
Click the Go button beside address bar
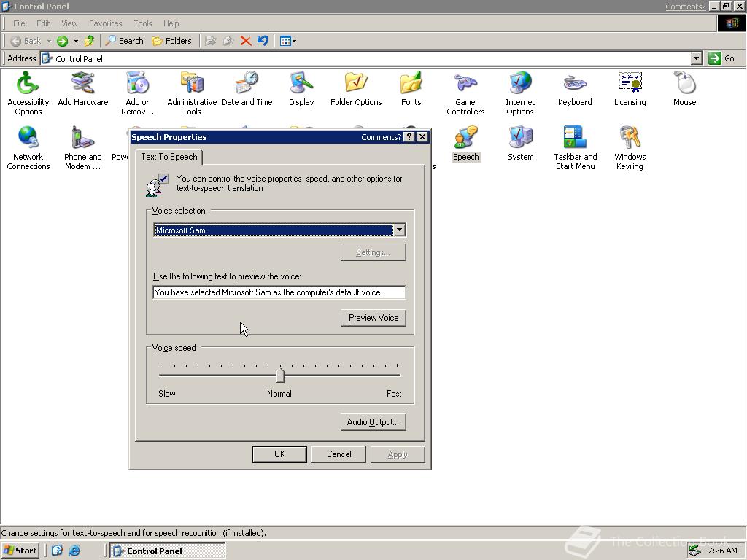coord(722,58)
